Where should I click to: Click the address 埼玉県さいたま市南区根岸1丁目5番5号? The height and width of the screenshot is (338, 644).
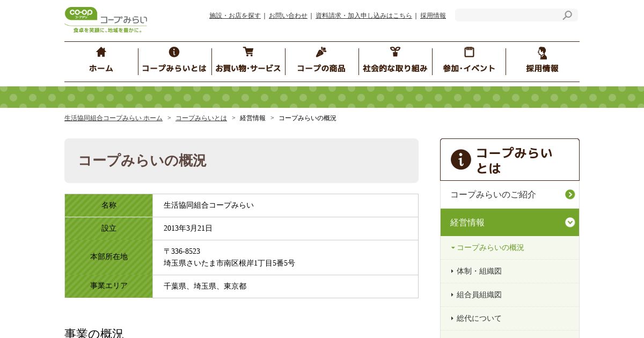coord(229,263)
